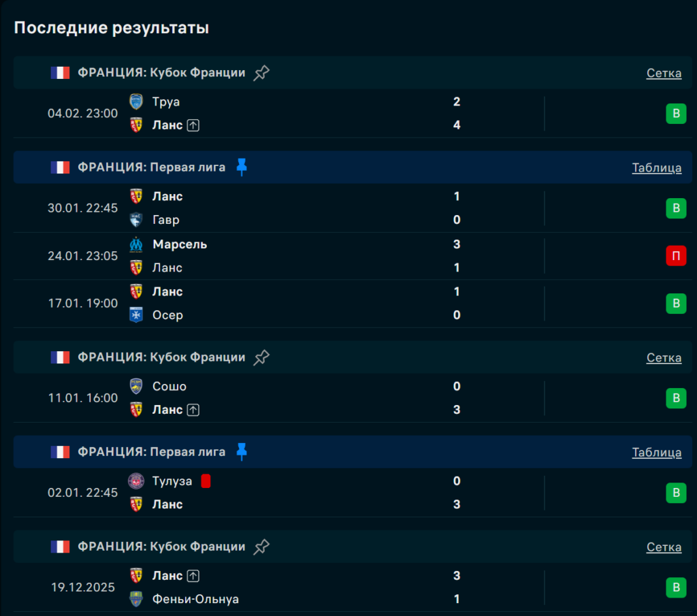Click the red card indicator next to Тулуза
This screenshot has width=697, height=616.
click(206, 481)
